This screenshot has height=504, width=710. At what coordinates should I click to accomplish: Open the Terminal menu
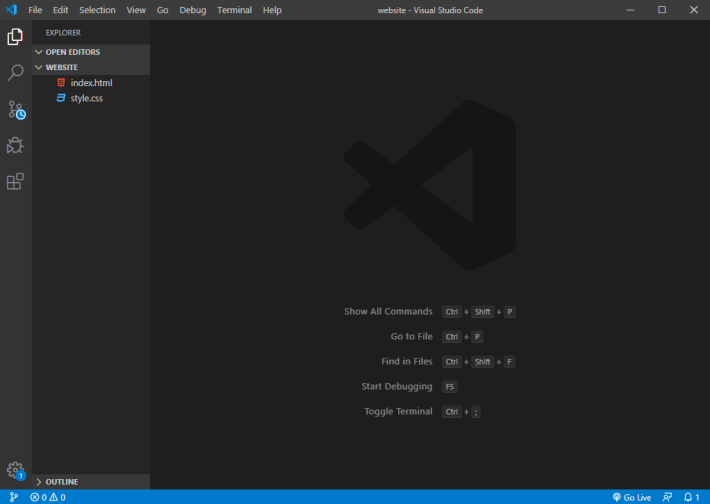click(x=234, y=10)
